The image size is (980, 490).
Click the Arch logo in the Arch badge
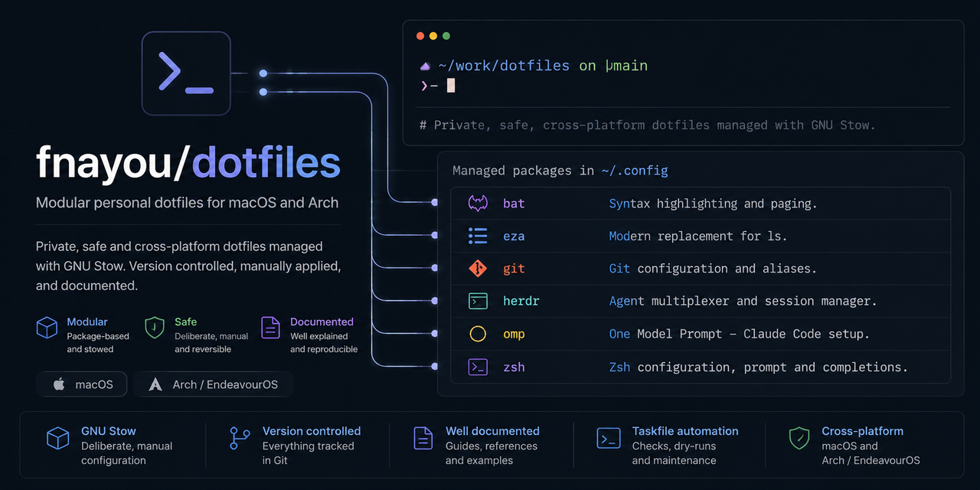[155, 384]
